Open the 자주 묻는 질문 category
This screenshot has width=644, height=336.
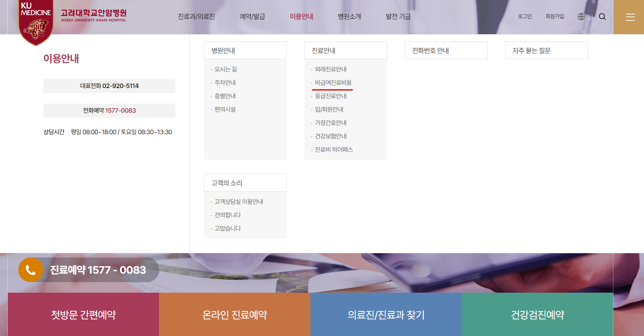546,50
